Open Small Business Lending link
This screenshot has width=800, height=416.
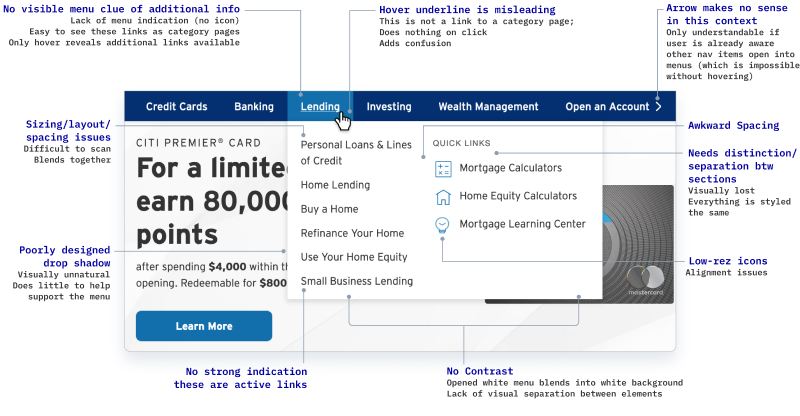pos(357,281)
